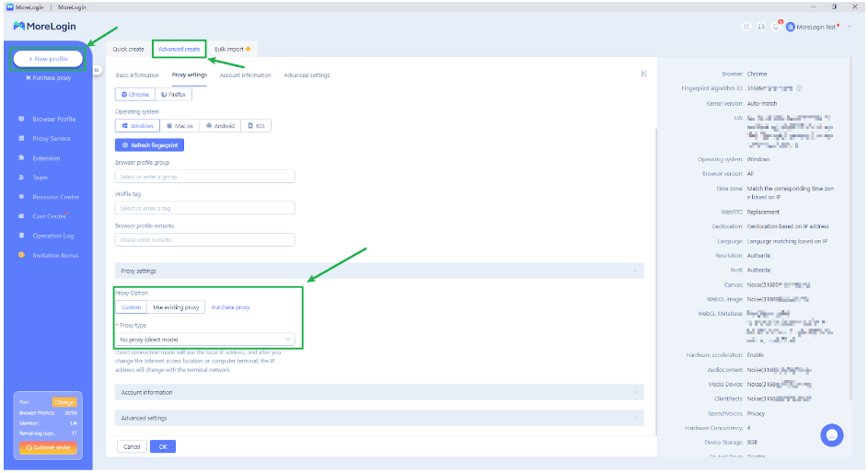The image size is (868, 473).
Task: Click the Change plan button
Action: click(x=64, y=402)
